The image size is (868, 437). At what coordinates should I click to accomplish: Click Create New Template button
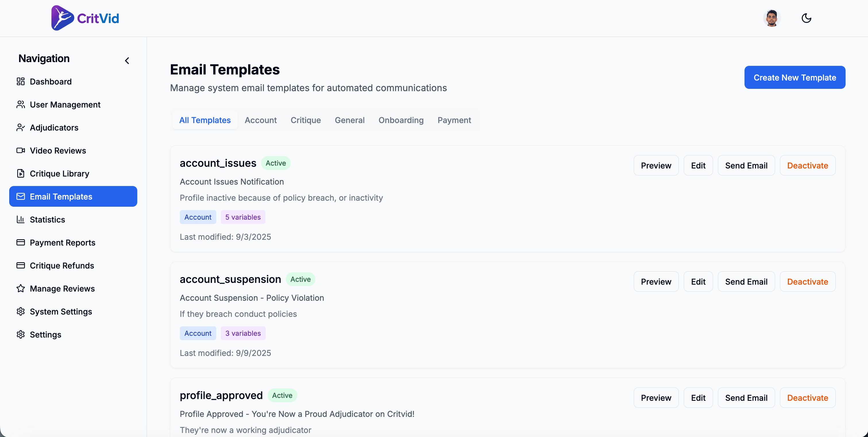pyautogui.click(x=794, y=77)
